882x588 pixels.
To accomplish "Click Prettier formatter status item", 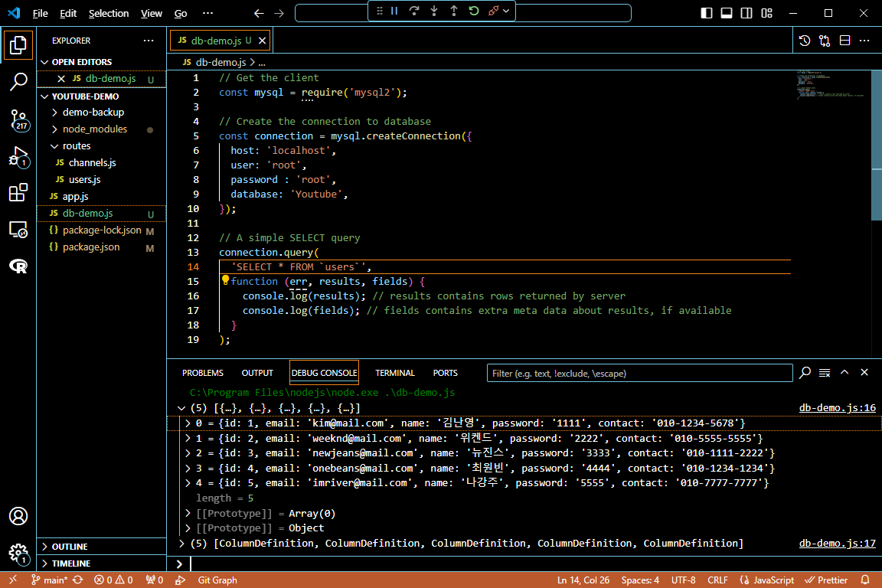I will pos(826,580).
